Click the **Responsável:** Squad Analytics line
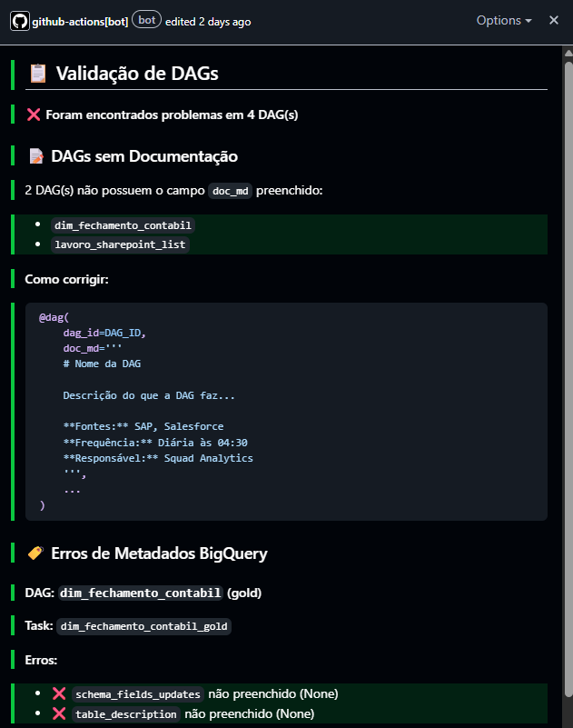Viewport: 573px width, 728px height. coord(158,458)
